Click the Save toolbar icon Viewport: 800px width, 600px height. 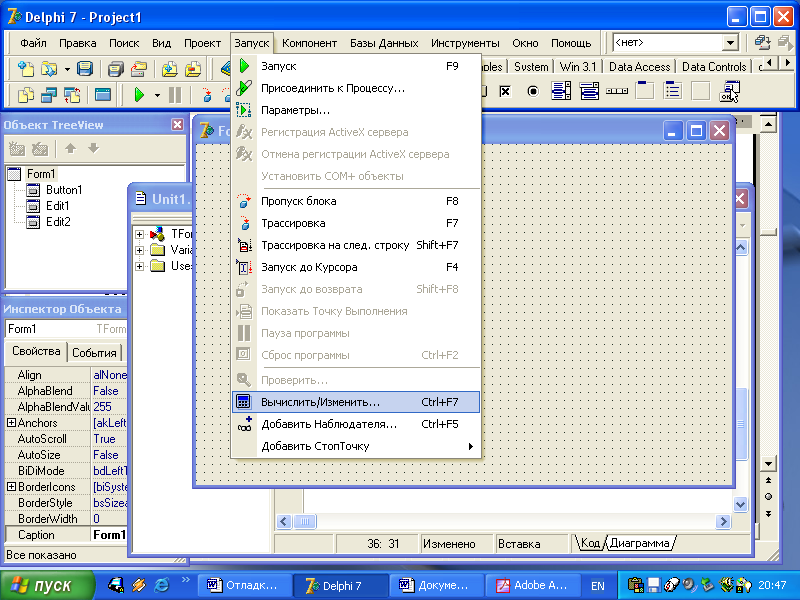(85, 68)
